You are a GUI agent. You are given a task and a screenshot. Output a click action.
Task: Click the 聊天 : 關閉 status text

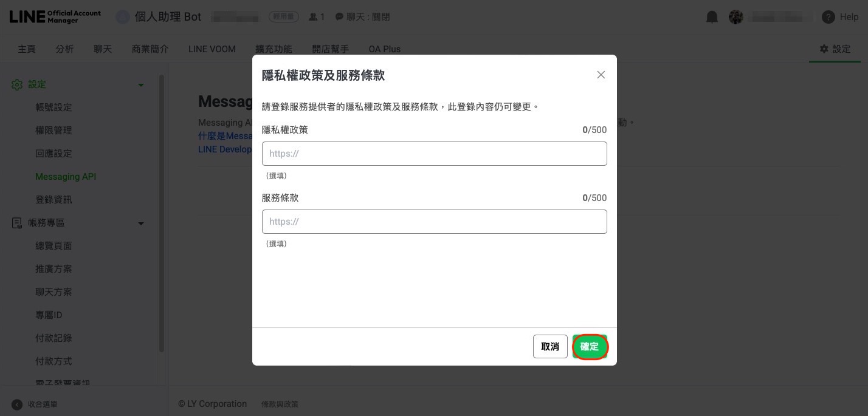point(368,17)
